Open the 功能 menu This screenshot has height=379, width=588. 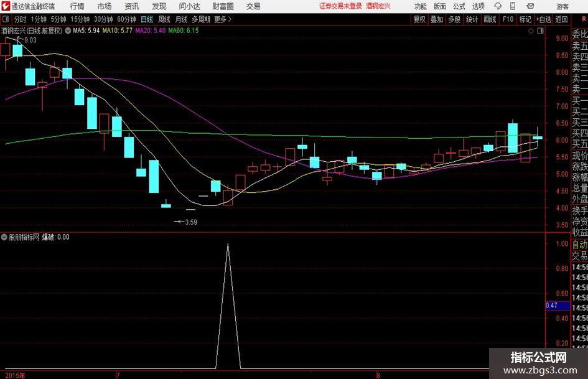(x=421, y=6)
